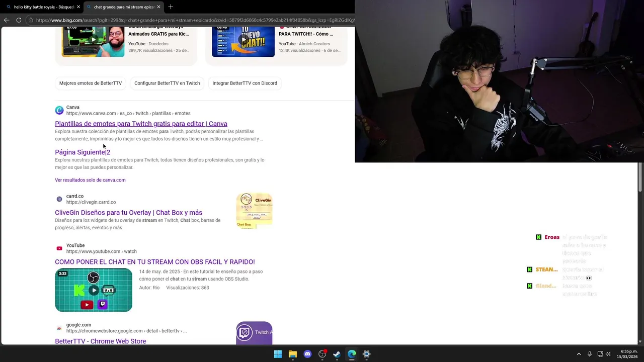Click the 'Eroas' username in chat overlay
Screen dimensions: 644x362
point(552,237)
